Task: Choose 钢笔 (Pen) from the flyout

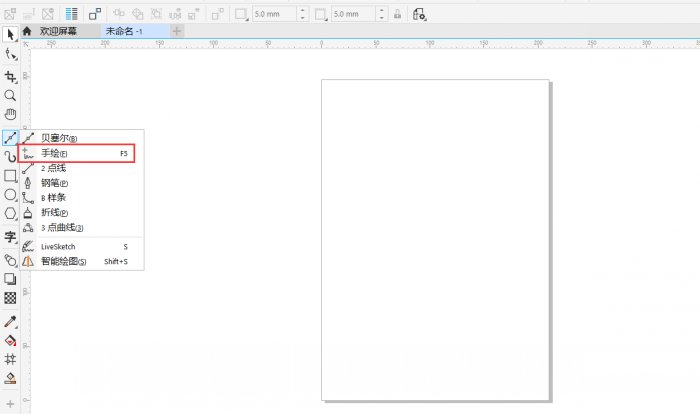Action: pyautogui.click(x=82, y=183)
